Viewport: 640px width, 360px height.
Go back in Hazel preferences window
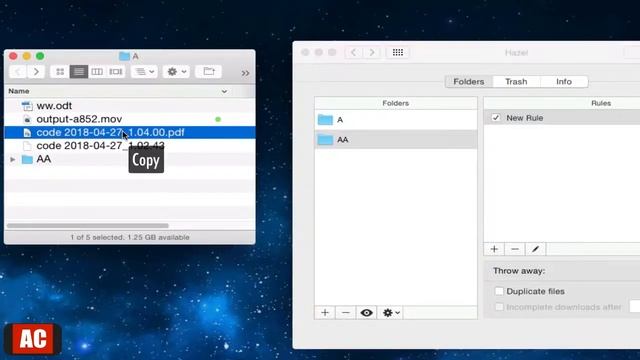coord(353,52)
